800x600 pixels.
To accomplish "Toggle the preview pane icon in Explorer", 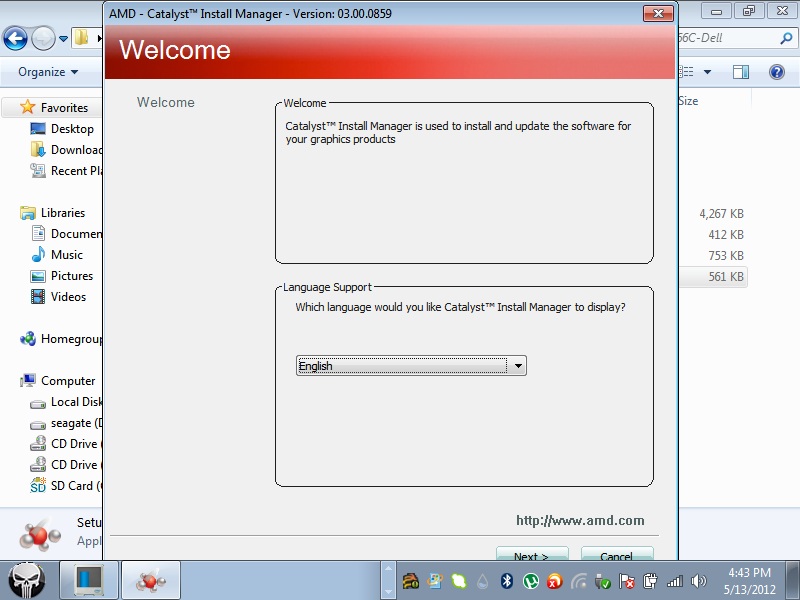I will (x=741, y=72).
